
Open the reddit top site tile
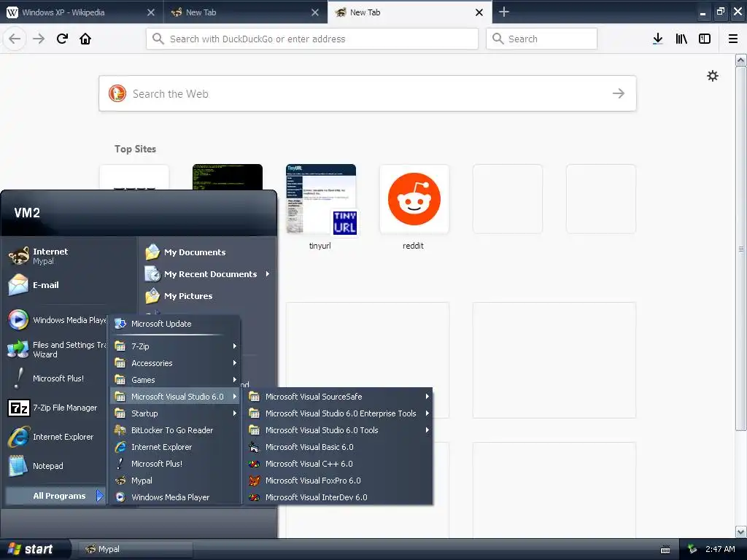(414, 199)
